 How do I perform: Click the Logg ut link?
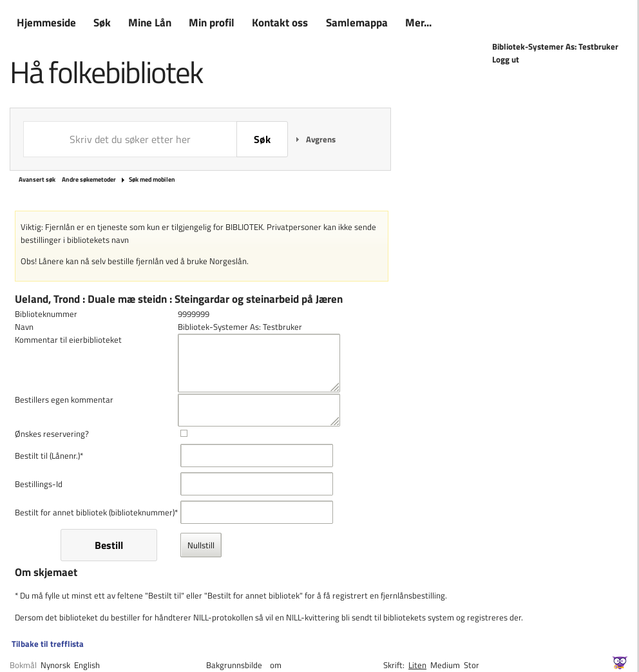[x=506, y=60]
